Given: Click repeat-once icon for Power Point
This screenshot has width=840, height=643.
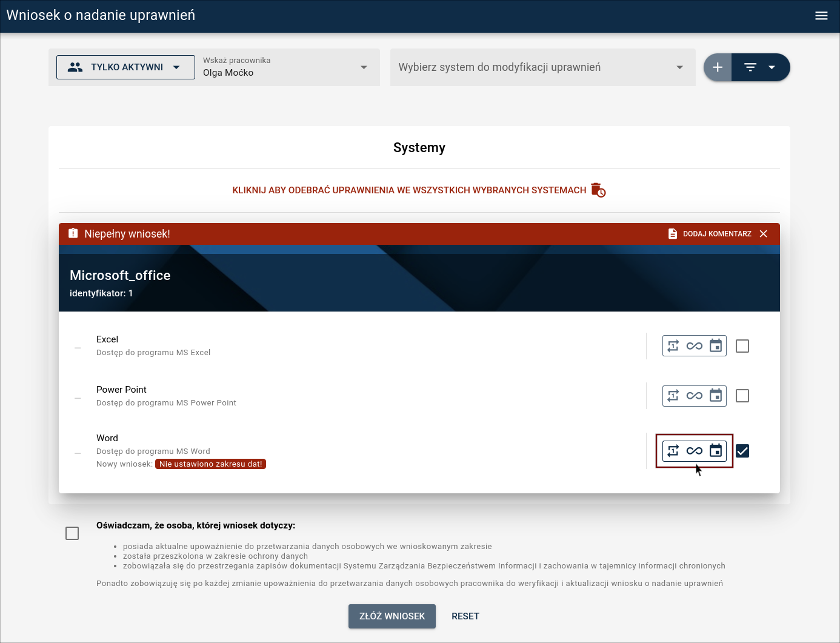Looking at the screenshot, I should pos(673,396).
